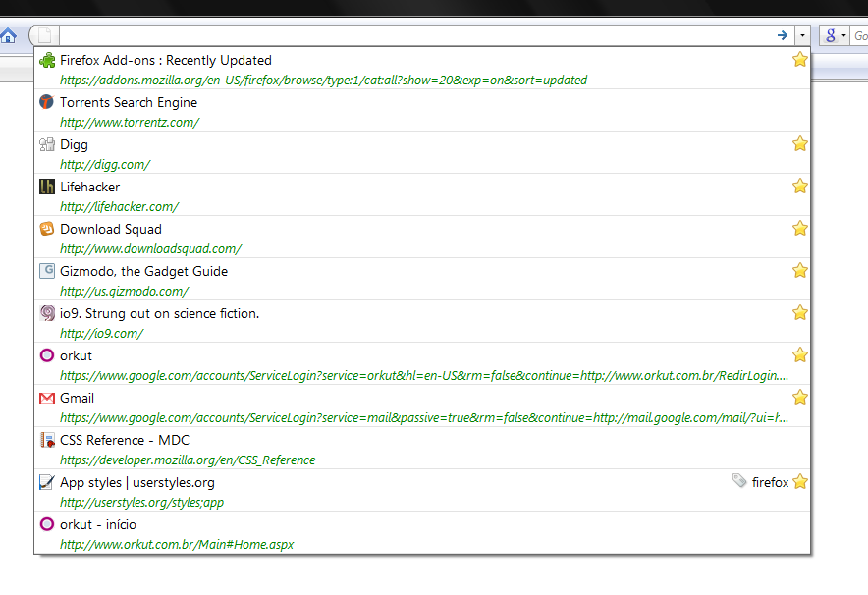The height and width of the screenshot is (595, 868).
Task: Click the CSS Reference MDC favicon
Action: 47,440
